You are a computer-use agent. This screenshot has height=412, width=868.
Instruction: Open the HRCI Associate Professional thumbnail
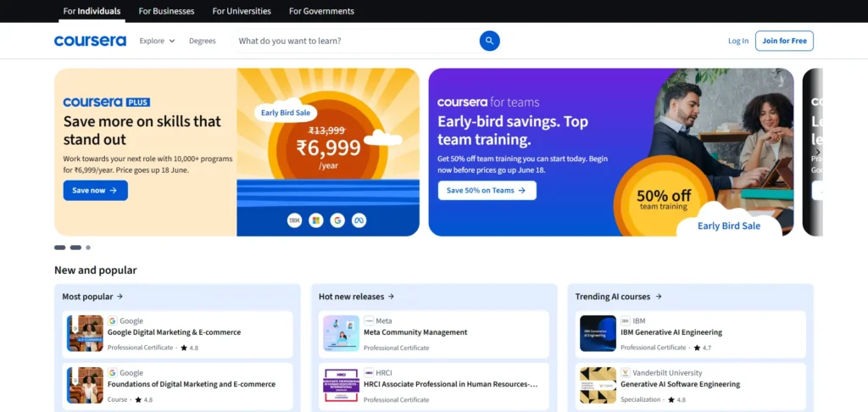[x=341, y=386]
